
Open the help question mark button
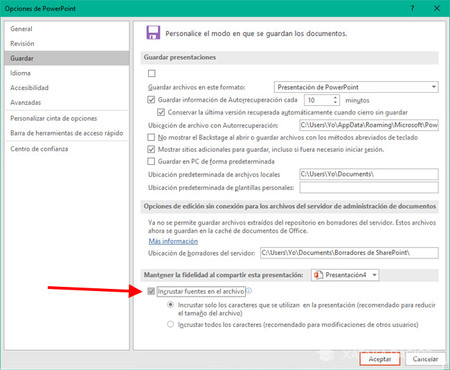click(412, 8)
